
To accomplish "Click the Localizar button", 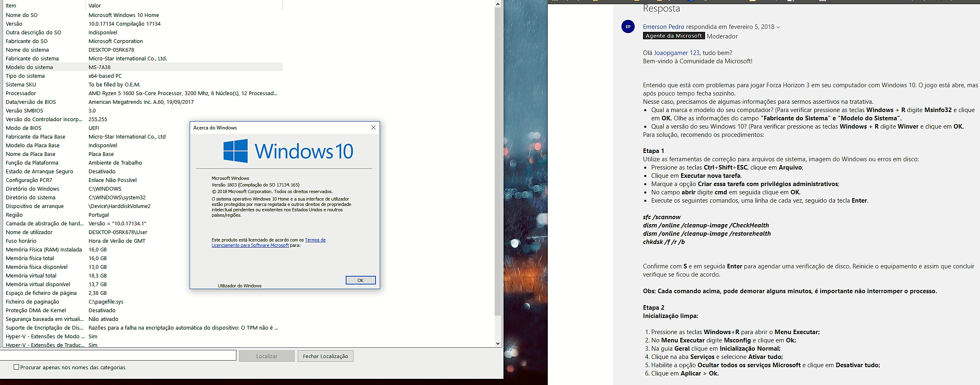I will click(x=267, y=356).
